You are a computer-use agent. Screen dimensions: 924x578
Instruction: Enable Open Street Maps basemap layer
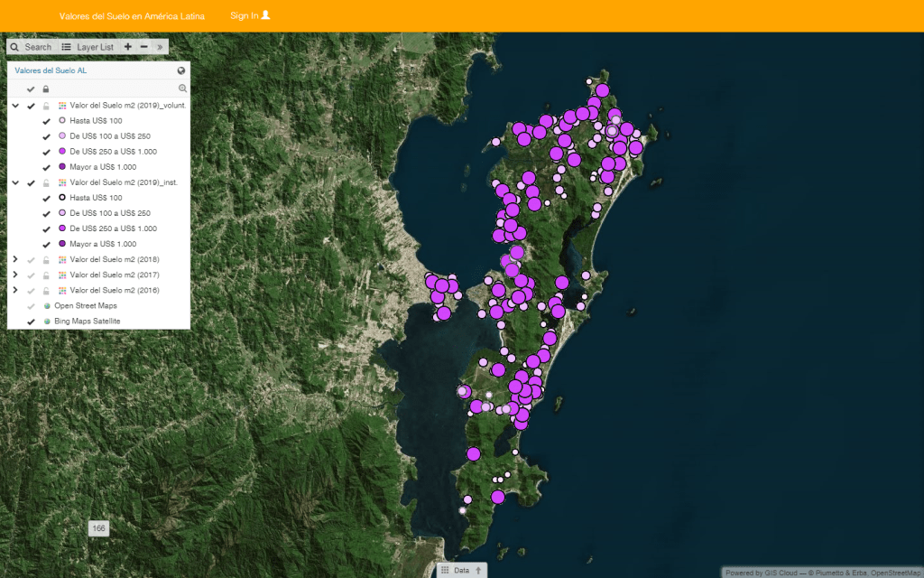click(31, 306)
